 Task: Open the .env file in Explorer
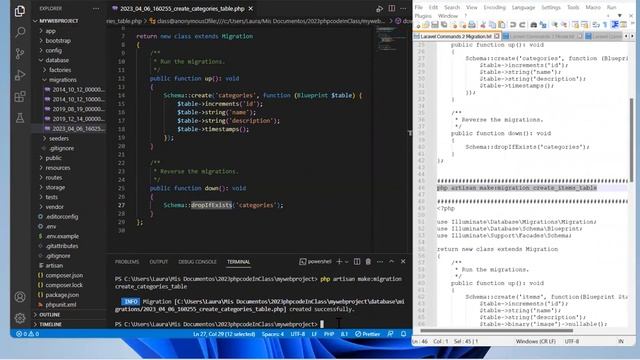pos(69,226)
